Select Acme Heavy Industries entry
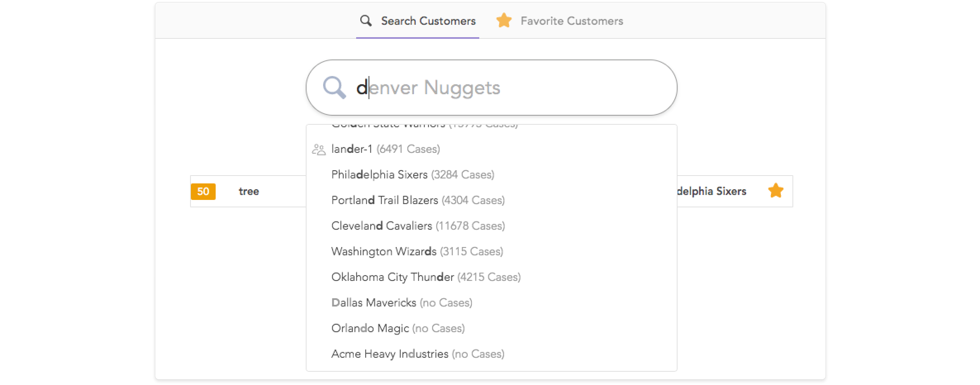The image size is (980, 385). pos(491,354)
